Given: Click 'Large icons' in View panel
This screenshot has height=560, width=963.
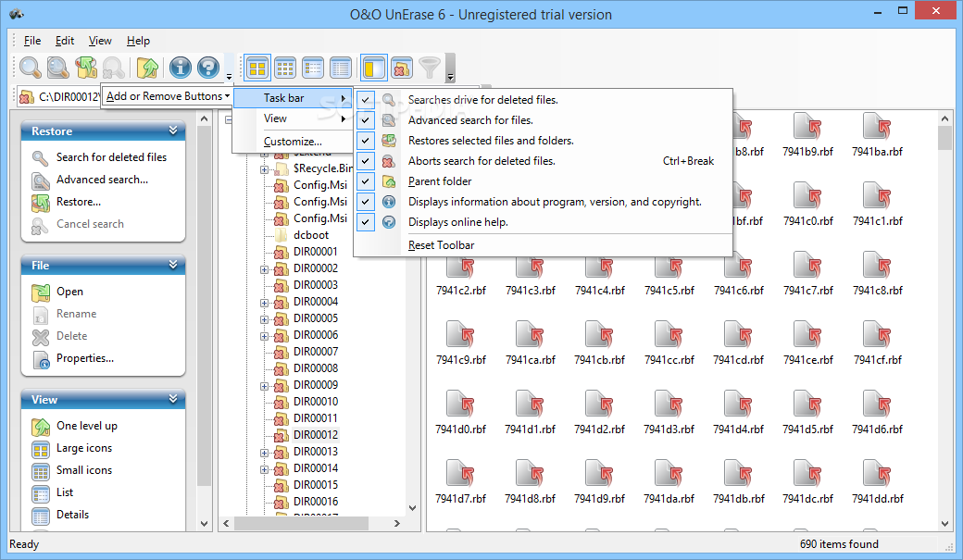Looking at the screenshot, I should (x=84, y=448).
